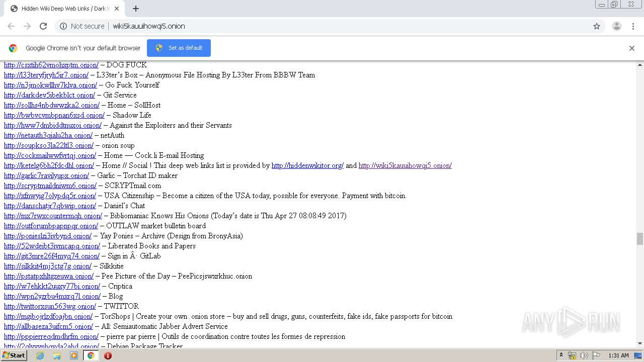Image resolution: width=644 pixels, height=362 pixels.
Task: Click the network tray icon
Action: click(572, 355)
